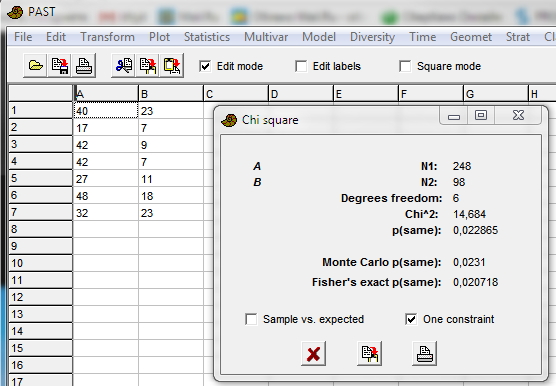Screen dimensions: 556x386
Task: Open the File menu
Action: click(x=23, y=37)
